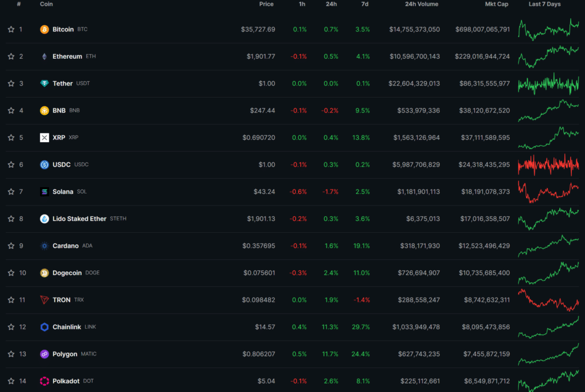
Task: Click the BNB name link
Action: pyautogui.click(x=59, y=110)
